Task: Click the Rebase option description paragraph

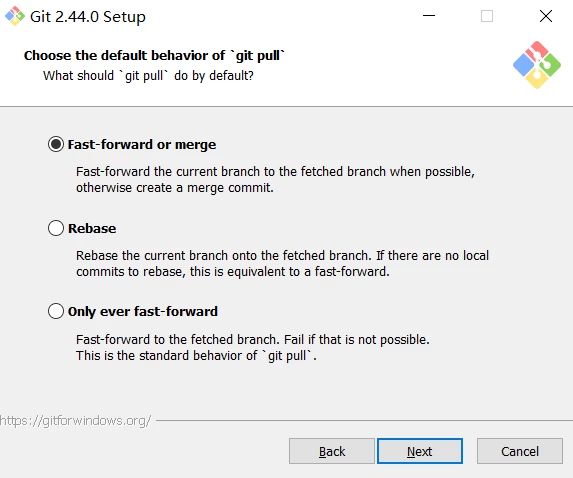Action: pos(282,263)
